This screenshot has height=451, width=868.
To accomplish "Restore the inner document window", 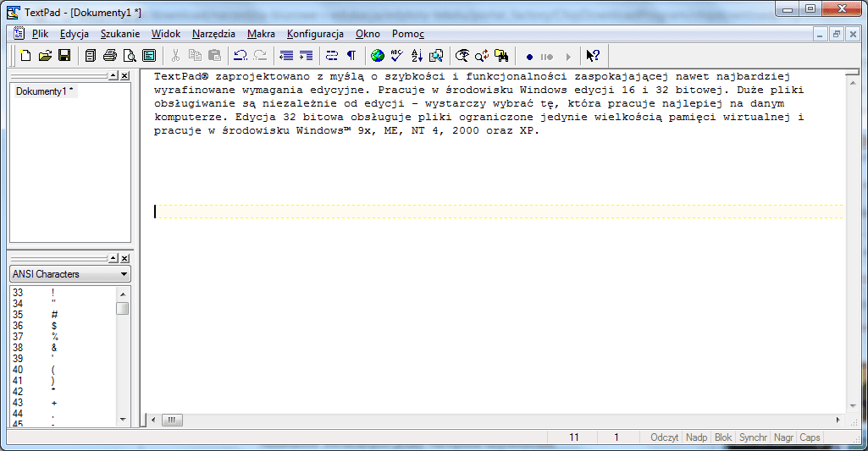I will (x=837, y=35).
